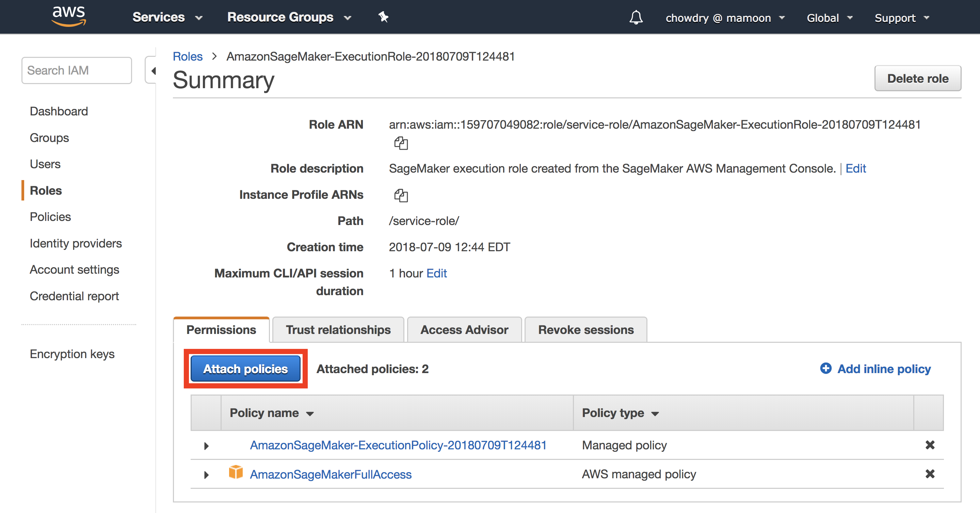This screenshot has width=980, height=513.
Task: Click the Delete role button
Action: pyautogui.click(x=918, y=78)
